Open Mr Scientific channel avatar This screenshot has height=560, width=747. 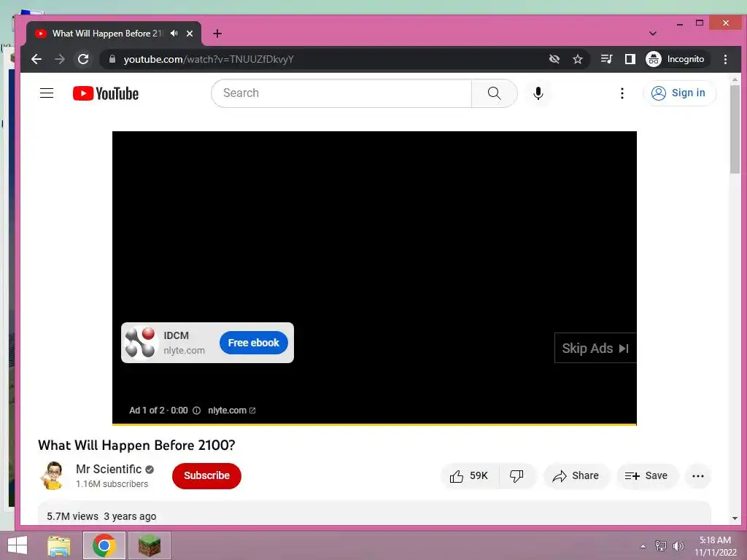point(53,475)
